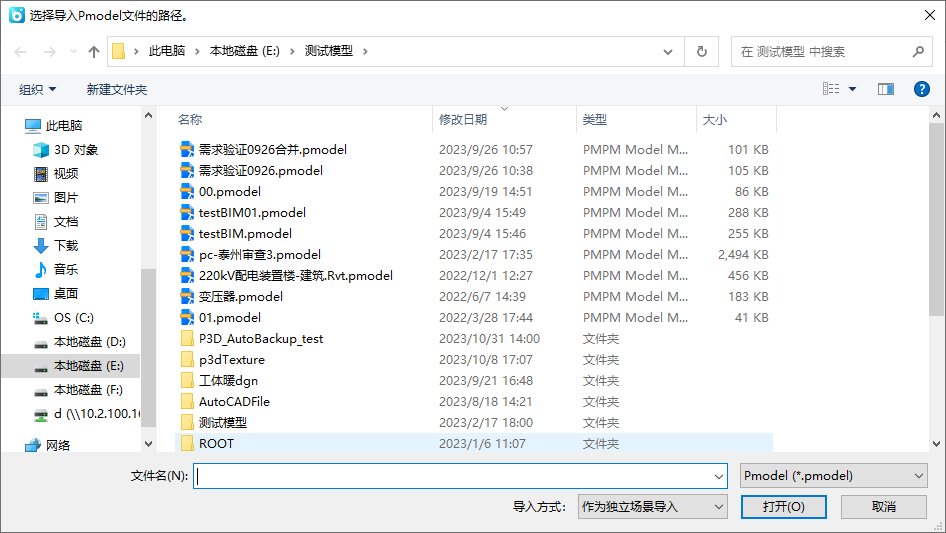Select file pc-泰州审查3.pmodel

pos(259,255)
